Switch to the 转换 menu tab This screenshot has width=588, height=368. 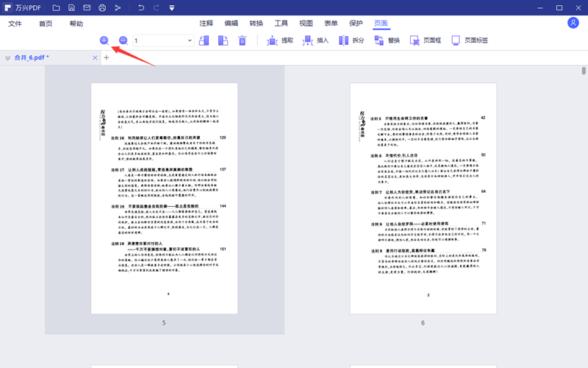(256, 24)
